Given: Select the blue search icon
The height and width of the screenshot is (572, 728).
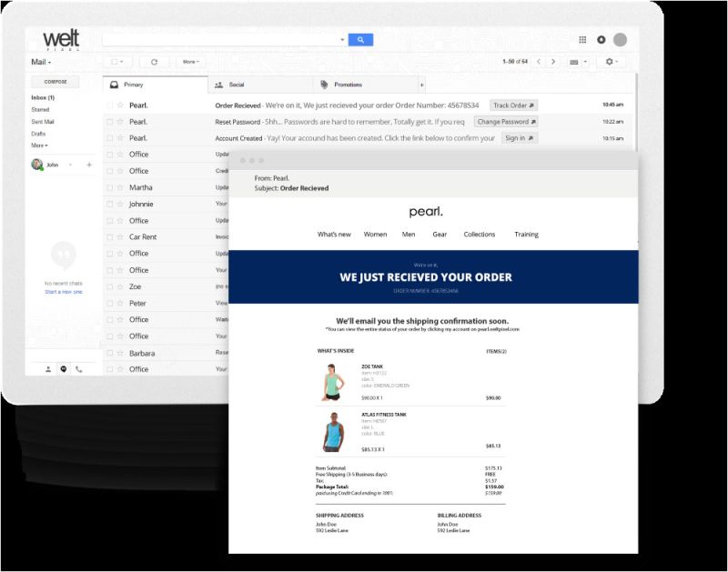Looking at the screenshot, I should [361, 39].
